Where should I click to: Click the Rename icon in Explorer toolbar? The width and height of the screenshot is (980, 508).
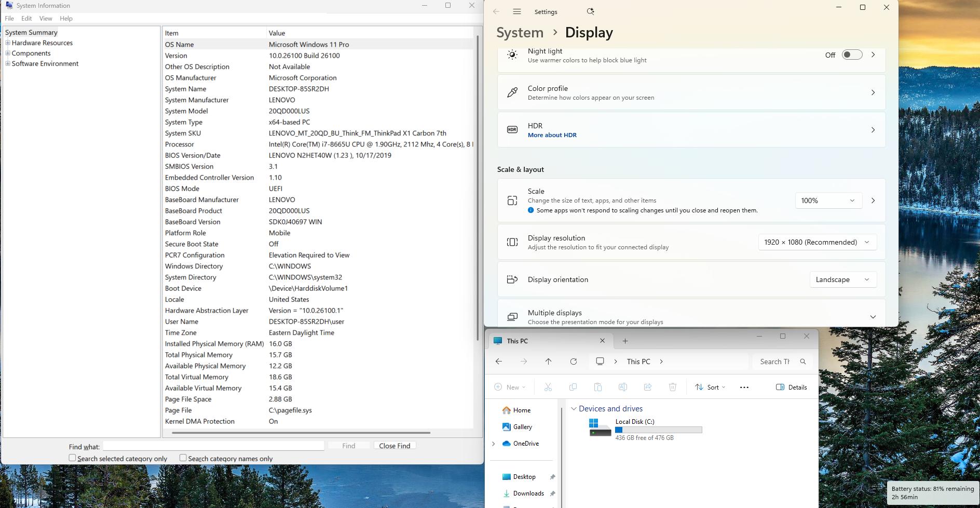tap(623, 387)
